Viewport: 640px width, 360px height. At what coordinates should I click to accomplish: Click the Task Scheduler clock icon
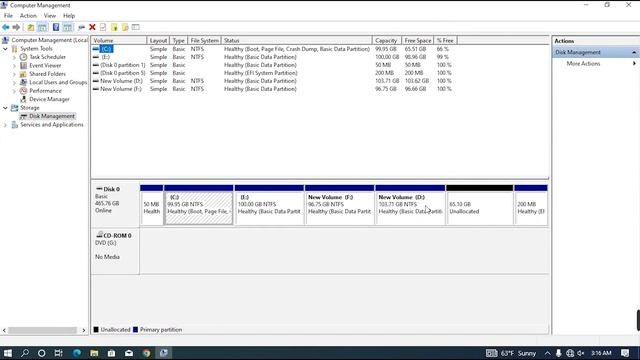24,57
